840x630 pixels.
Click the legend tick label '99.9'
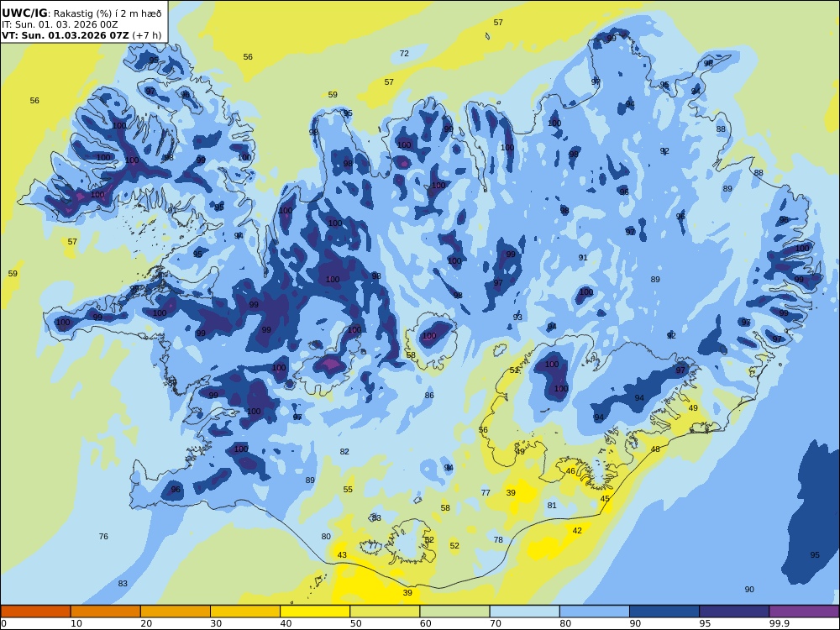coord(779,623)
